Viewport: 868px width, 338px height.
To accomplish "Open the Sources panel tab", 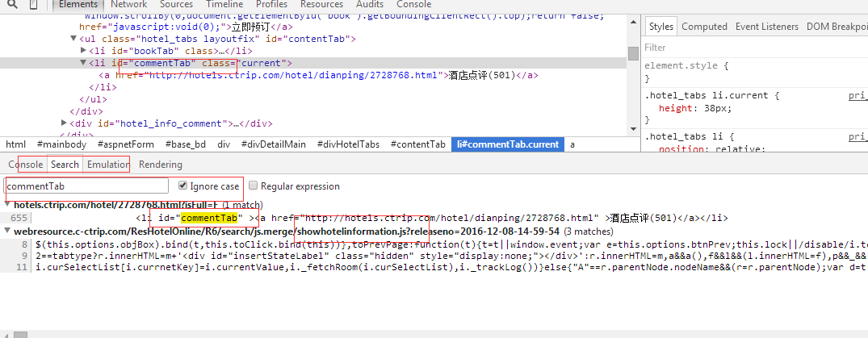I will pyautogui.click(x=177, y=4).
